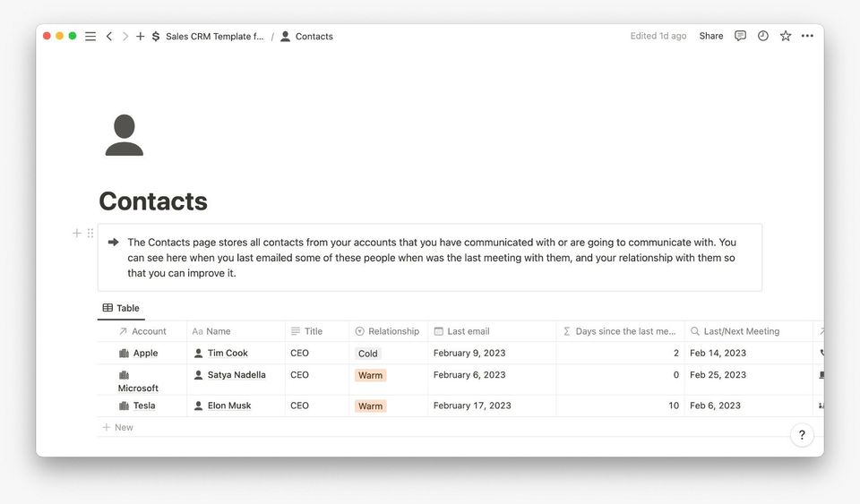Open page history clock icon
This screenshot has height=504, width=860.
(x=763, y=36)
